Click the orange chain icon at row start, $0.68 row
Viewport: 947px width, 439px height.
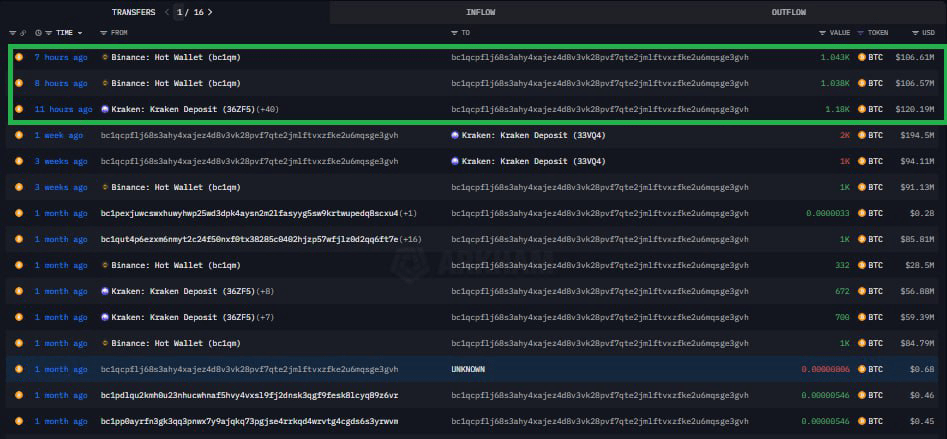coord(19,369)
